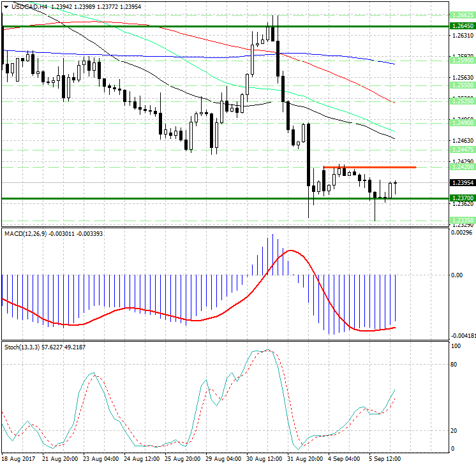This screenshot has width=476, height=466.
Task: Click the 1.23350 light green price tag
Action: (462, 219)
